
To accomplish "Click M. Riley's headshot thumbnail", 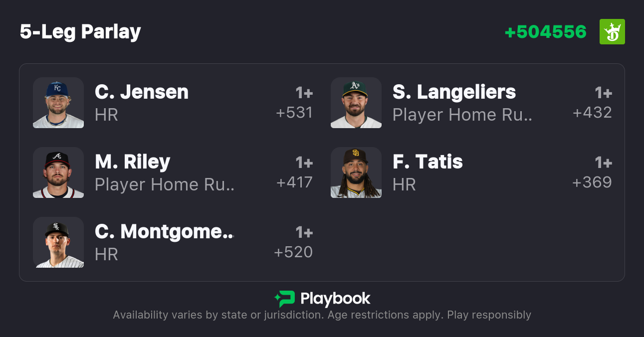I will [58, 172].
